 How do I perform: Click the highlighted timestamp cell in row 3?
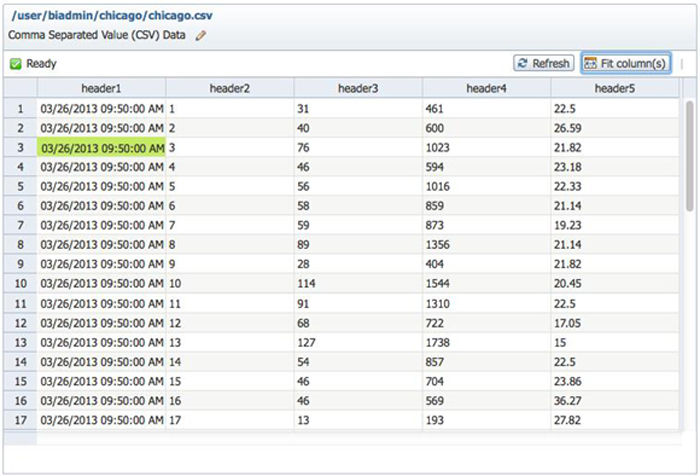[x=101, y=147]
